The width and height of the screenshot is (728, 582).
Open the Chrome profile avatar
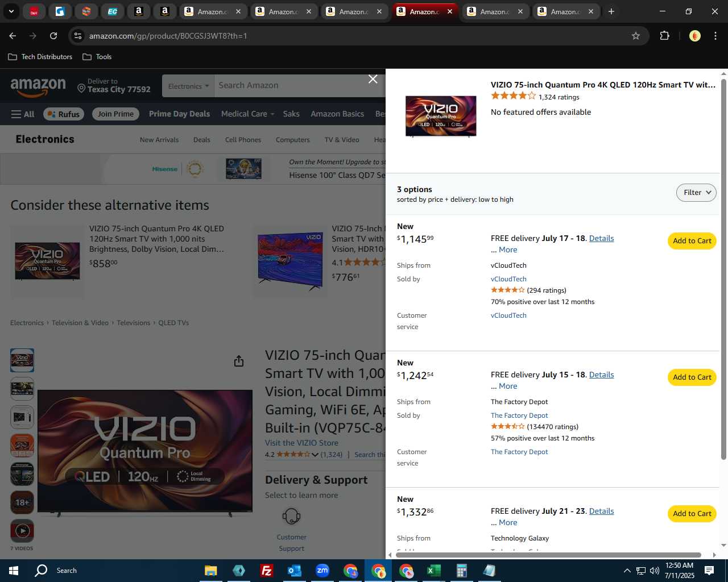pyautogui.click(x=694, y=36)
